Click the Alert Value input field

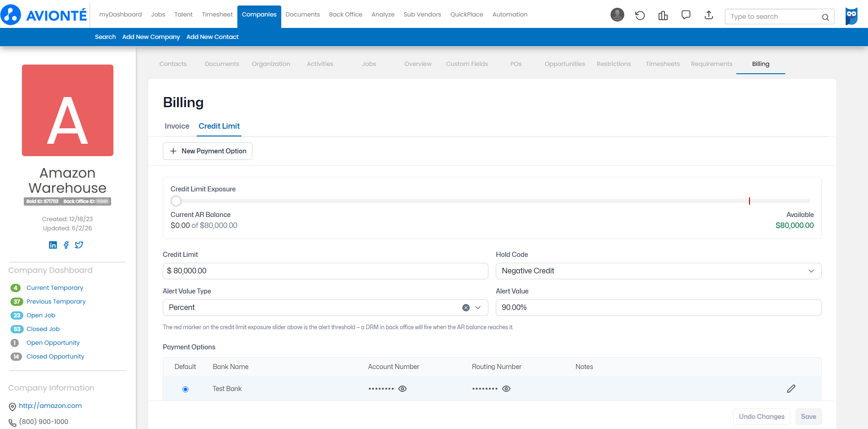pos(659,308)
